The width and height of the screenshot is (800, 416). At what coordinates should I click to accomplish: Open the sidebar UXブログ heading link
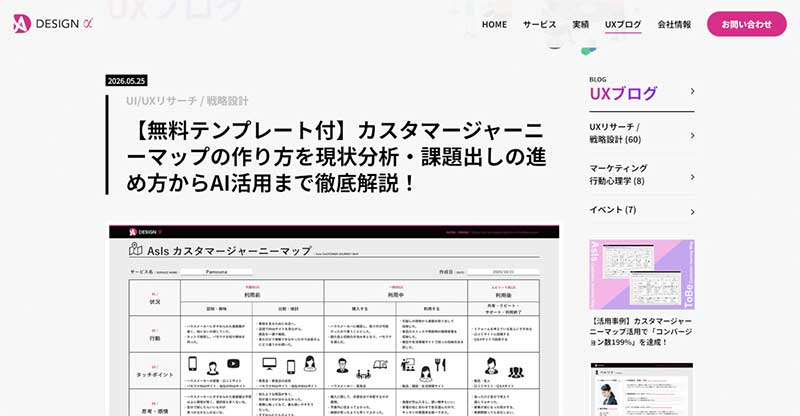[x=623, y=93]
